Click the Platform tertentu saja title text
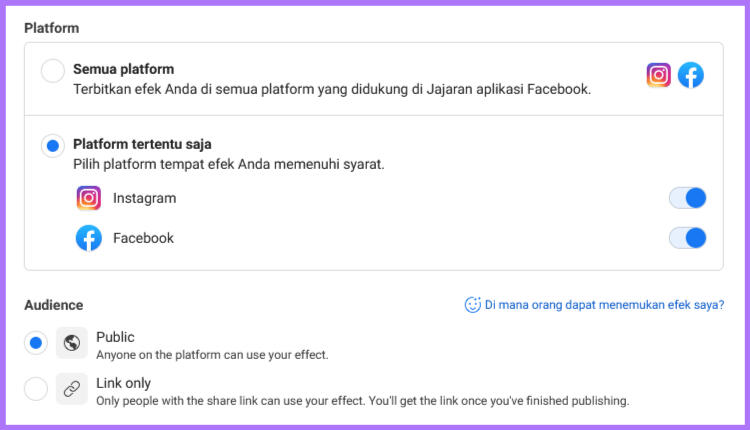 [142, 144]
